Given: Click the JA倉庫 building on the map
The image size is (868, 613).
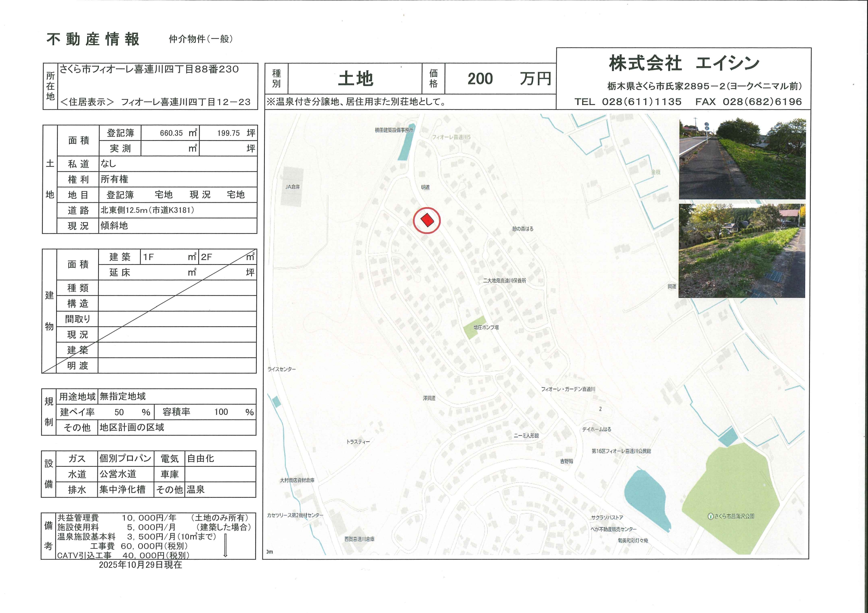Looking at the screenshot, I should tap(293, 187).
